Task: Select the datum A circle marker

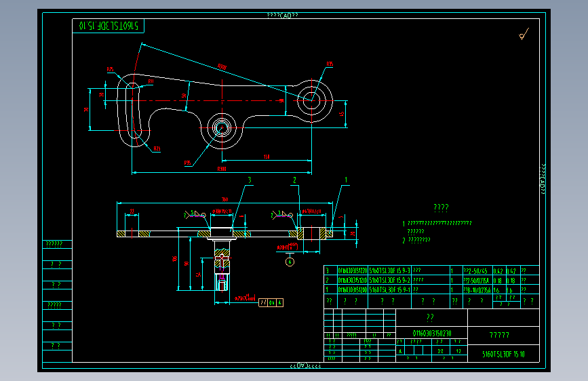Action: (x=290, y=262)
